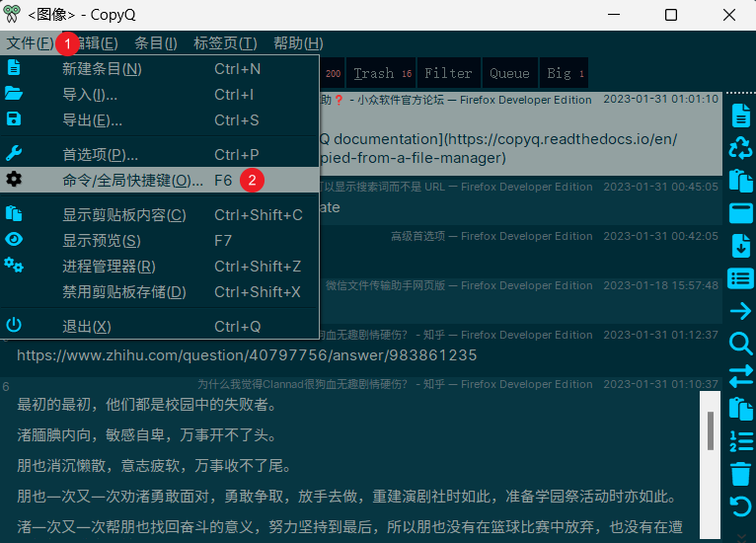Click the double-gear process manager icon

coord(14,265)
